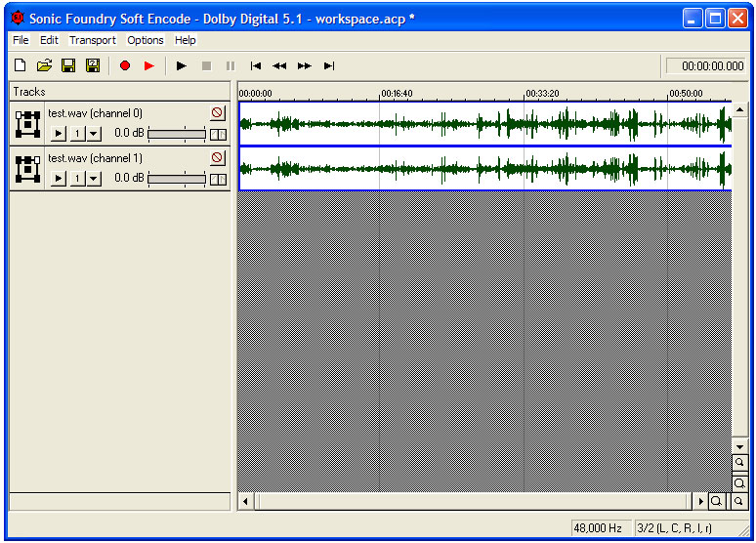756x543 pixels.
Task: Open the Help menu
Action: point(186,40)
